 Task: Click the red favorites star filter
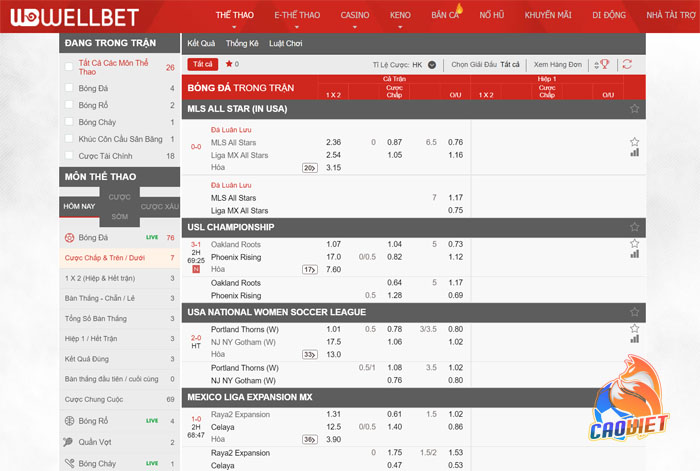(x=229, y=64)
